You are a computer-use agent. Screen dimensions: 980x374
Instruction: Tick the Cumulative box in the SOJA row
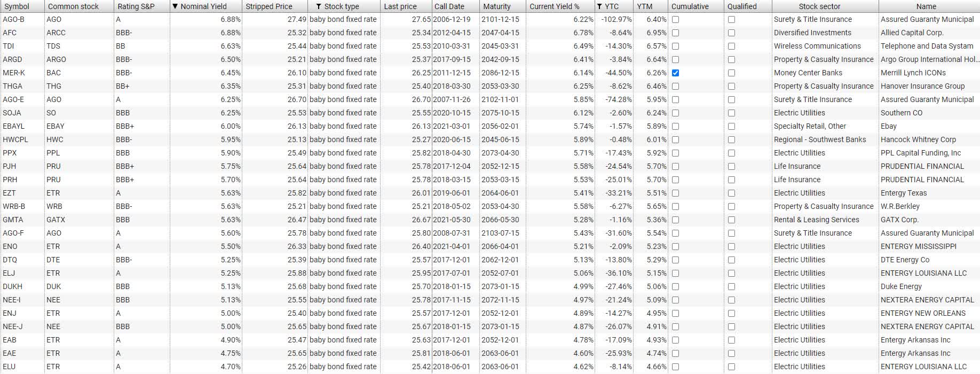tap(675, 113)
